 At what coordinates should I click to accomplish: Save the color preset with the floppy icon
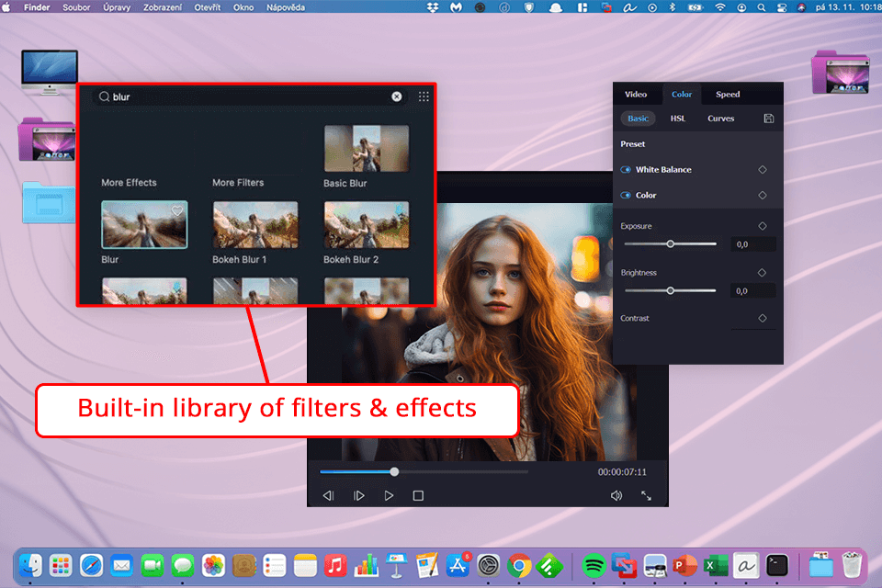point(769,119)
